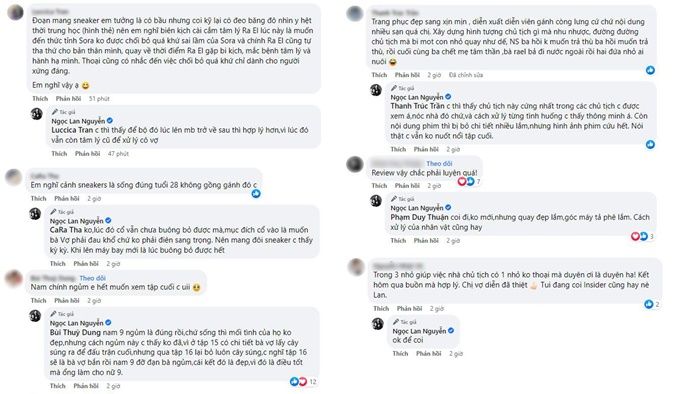Viewport: 675px width, 394px height.
Task: Click the '51 phút' timestamp of first comment
Action: pyautogui.click(x=99, y=99)
